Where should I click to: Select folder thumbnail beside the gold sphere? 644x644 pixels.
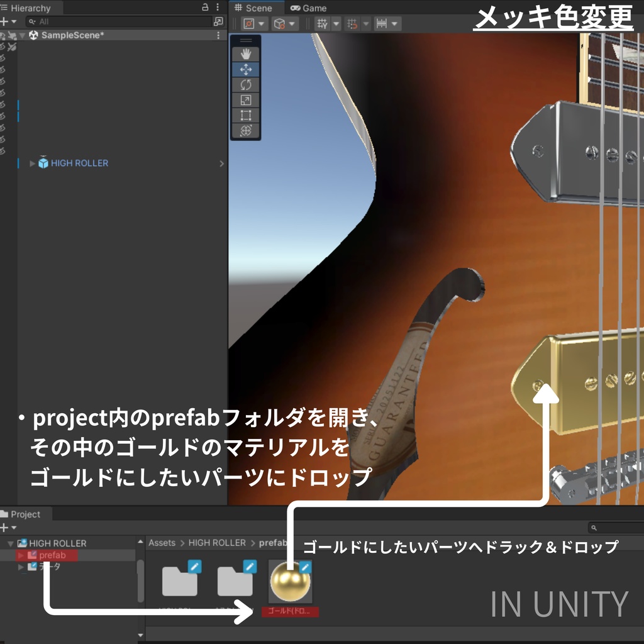pyautogui.click(x=235, y=580)
